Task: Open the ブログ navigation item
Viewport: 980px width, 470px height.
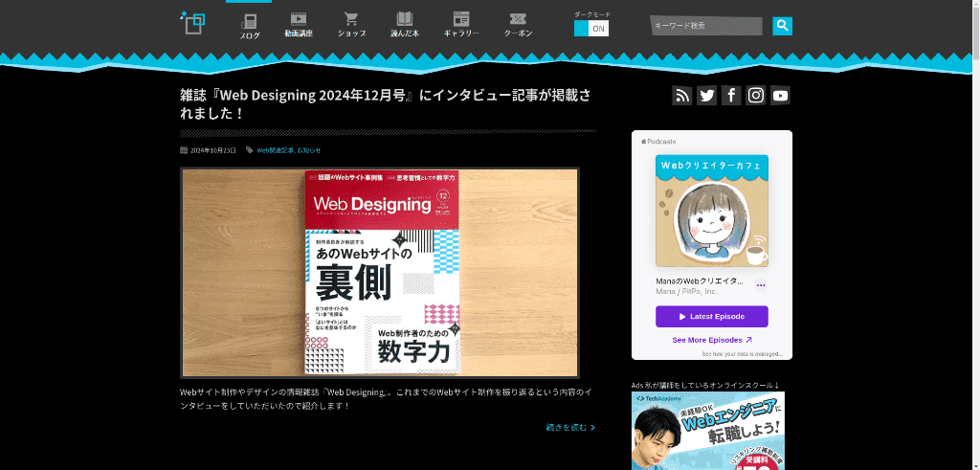Action: [249, 25]
